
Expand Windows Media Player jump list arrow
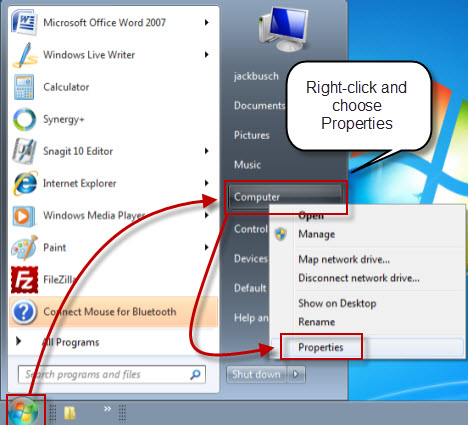[207, 215]
